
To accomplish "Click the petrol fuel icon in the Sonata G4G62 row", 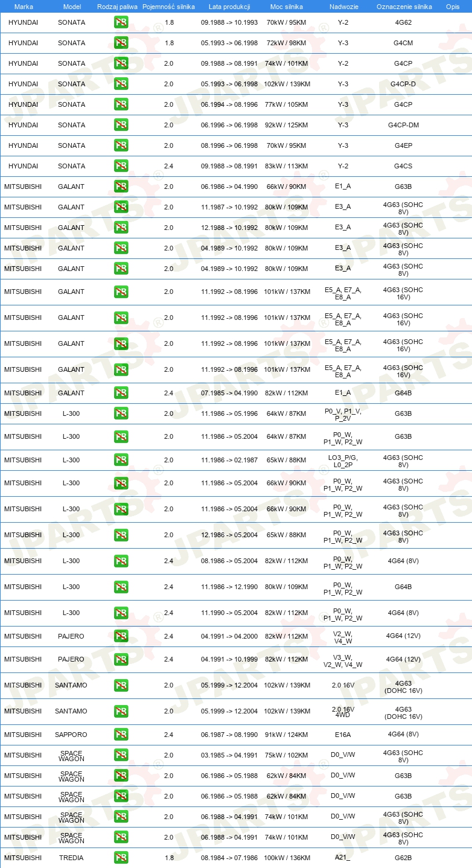I will coord(121,22).
